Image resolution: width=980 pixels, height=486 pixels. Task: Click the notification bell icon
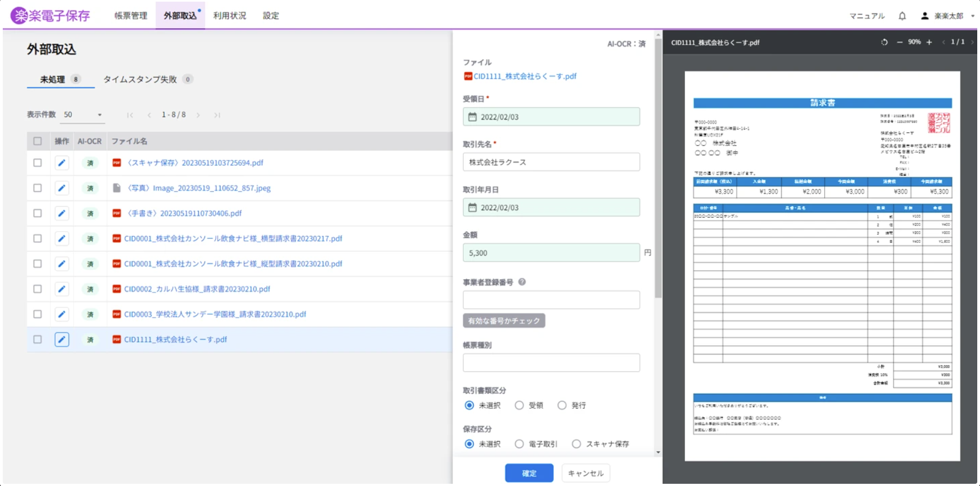click(x=902, y=16)
